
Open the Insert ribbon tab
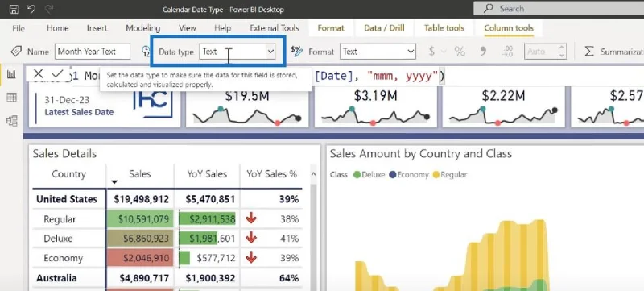pos(97,28)
